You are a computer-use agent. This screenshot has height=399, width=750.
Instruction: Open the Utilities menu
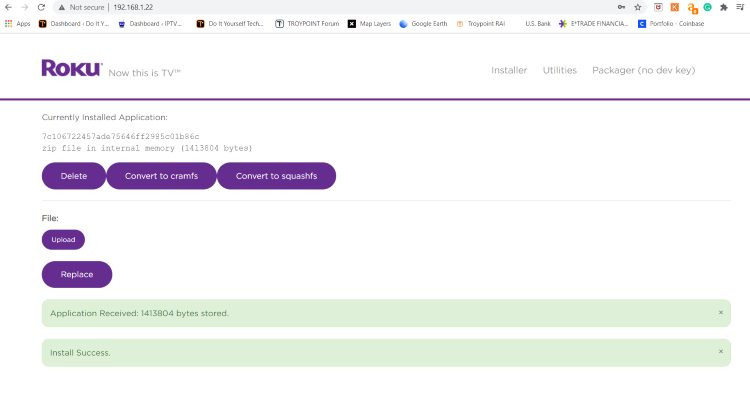pyautogui.click(x=560, y=70)
